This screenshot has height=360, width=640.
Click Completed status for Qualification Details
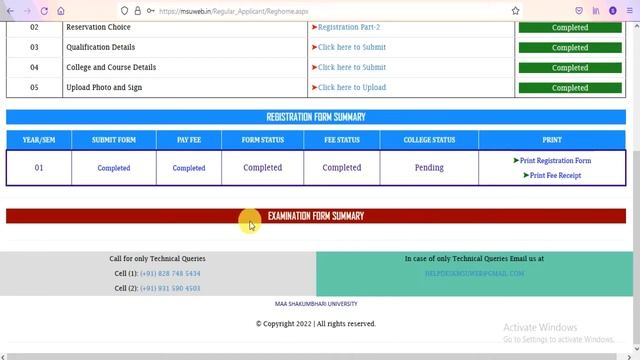pos(570,47)
